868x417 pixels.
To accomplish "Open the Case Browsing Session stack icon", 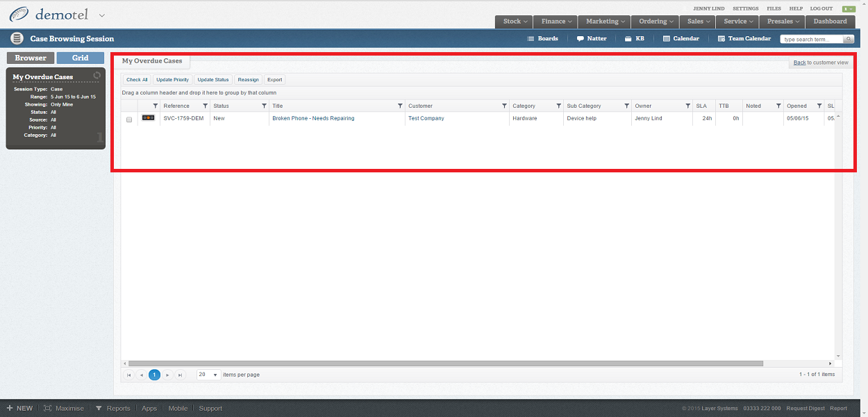I will click(17, 38).
